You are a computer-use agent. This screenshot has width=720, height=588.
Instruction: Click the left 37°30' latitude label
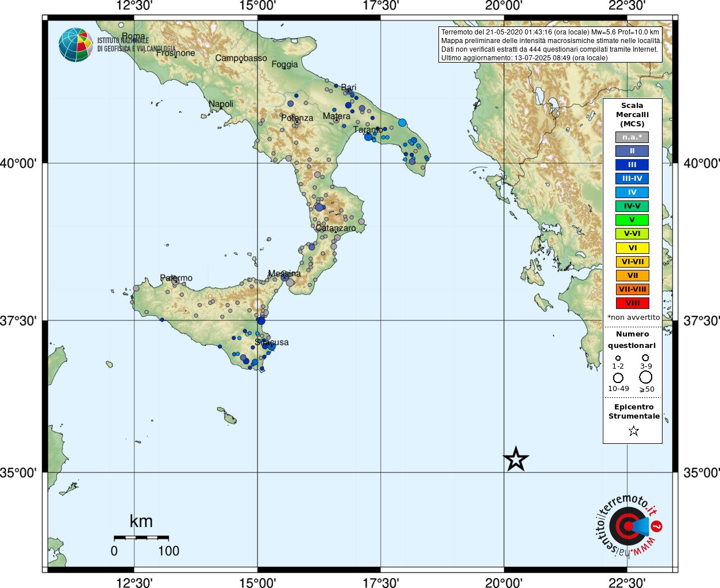point(18,320)
